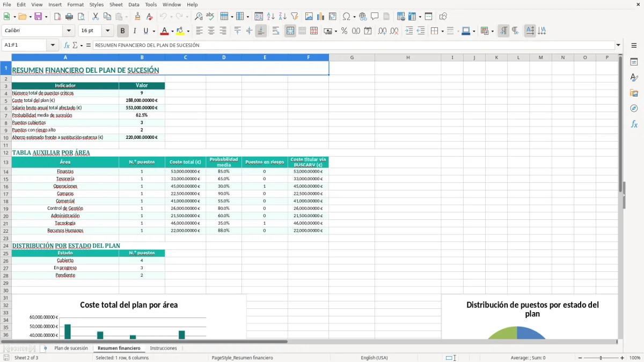Toggle Align Bottom
Viewport: 644px width, 362px height.
point(261,31)
